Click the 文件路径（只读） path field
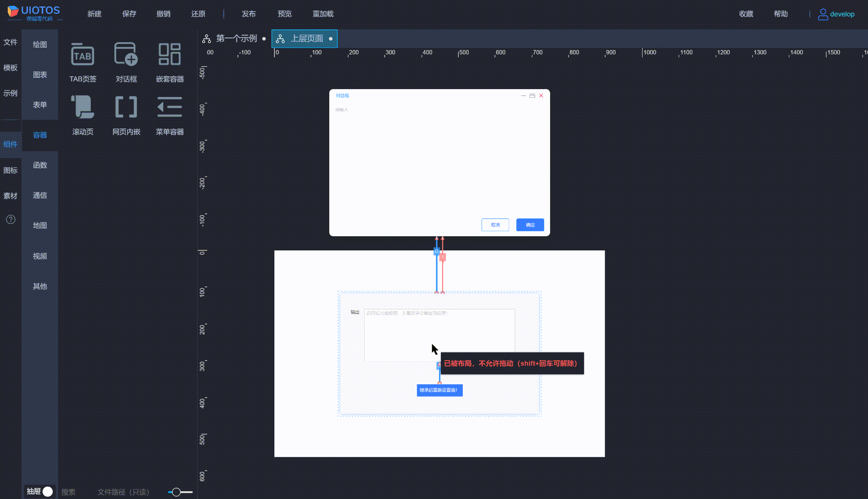Screen dimensions: 868x499 (123, 492)
